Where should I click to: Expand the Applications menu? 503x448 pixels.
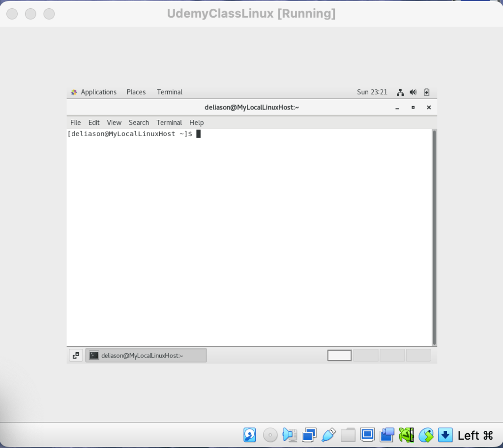[x=94, y=92]
